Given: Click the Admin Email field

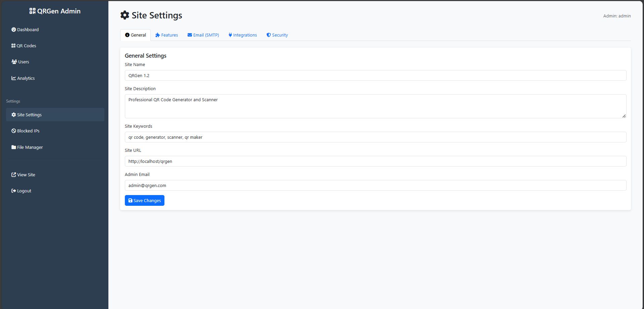Looking at the screenshot, I should point(375,185).
